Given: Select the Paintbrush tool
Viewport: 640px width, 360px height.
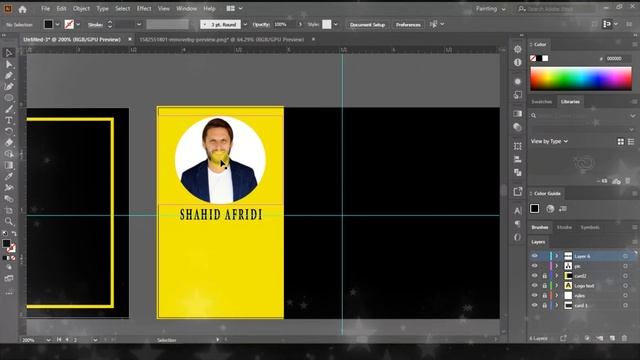Looking at the screenshot, I should coord(9,109).
